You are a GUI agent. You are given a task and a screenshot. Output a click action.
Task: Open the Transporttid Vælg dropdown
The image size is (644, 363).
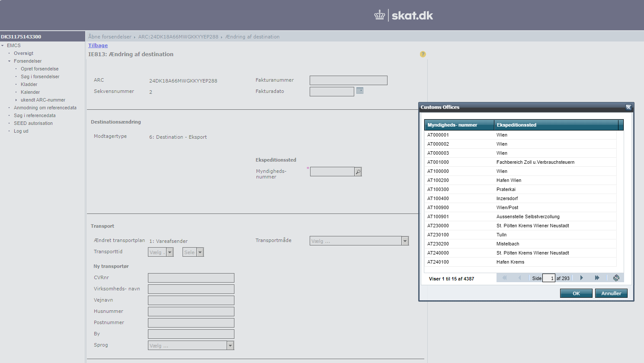[x=170, y=252]
